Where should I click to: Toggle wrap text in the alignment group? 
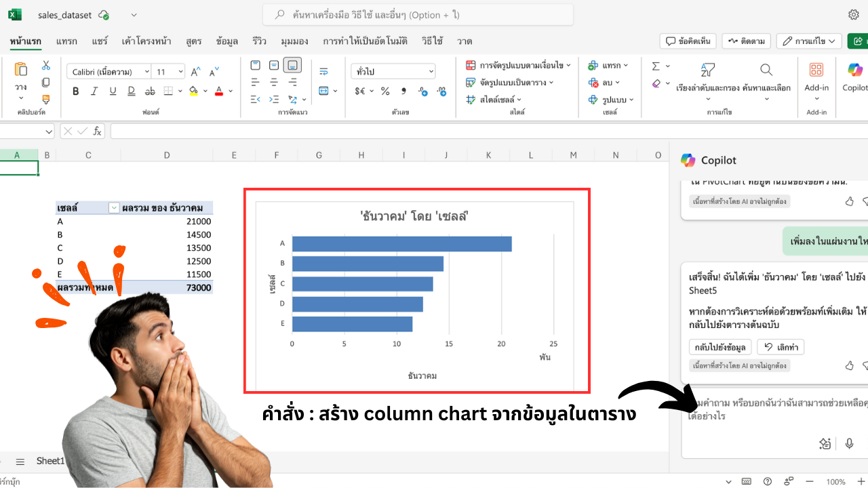pos(323,71)
